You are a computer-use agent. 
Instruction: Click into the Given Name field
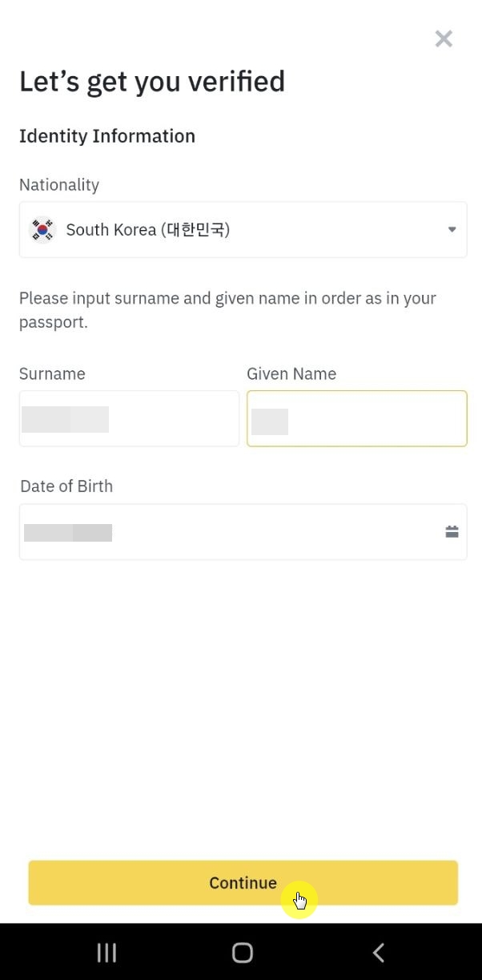pyautogui.click(x=356, y=418)
